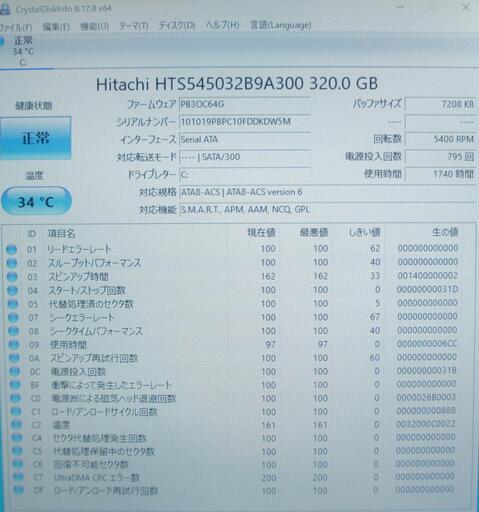Click the status icon for row C1 ロード/アンロードサイクル回数
Viewport: 479px width, 512px height.
pyautogui.click(x=16, y=411)
